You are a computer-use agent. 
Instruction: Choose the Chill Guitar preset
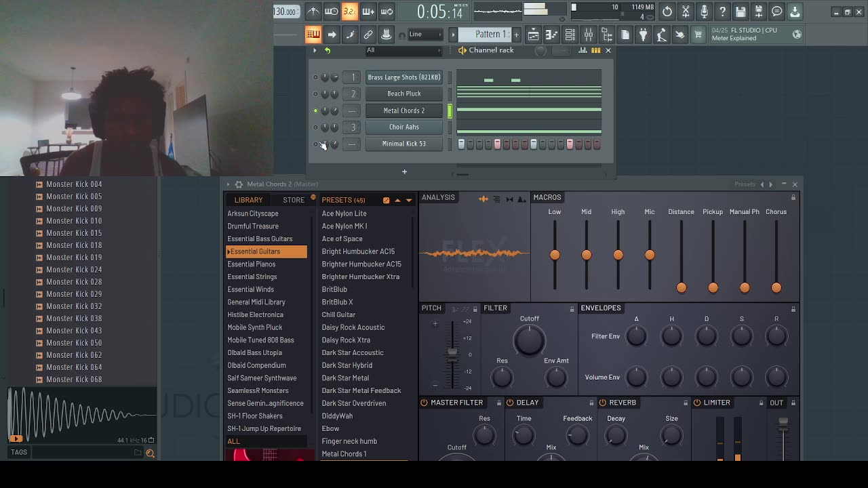[338, 314]
